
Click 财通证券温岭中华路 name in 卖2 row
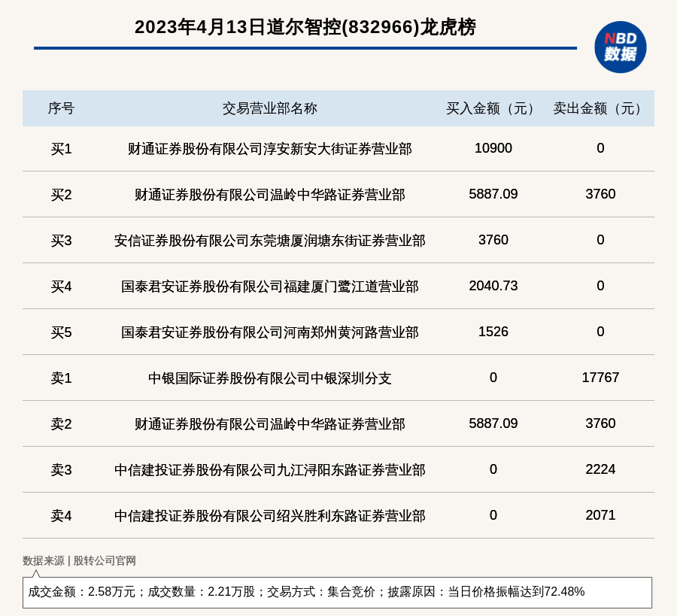coord(270,423)
